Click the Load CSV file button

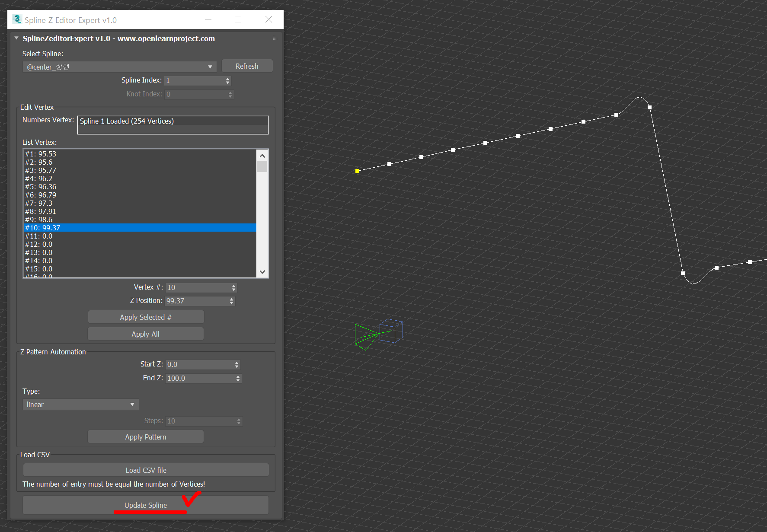(x=146, y=470)
